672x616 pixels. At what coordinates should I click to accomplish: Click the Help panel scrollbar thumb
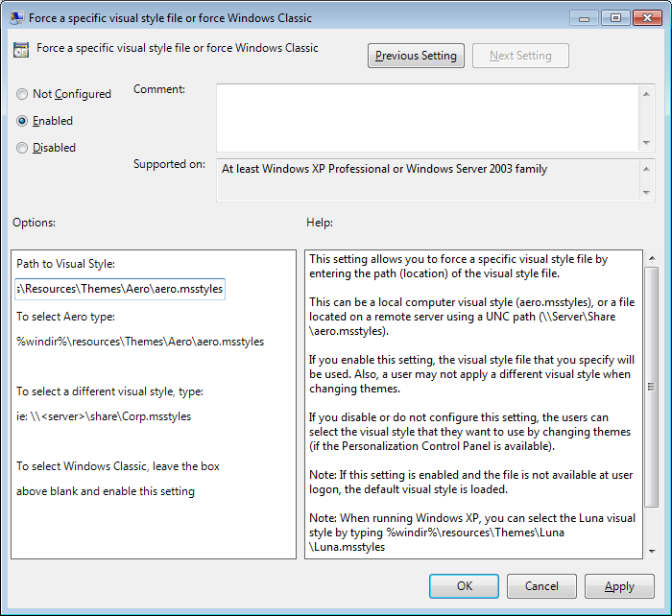click(652, 389)
